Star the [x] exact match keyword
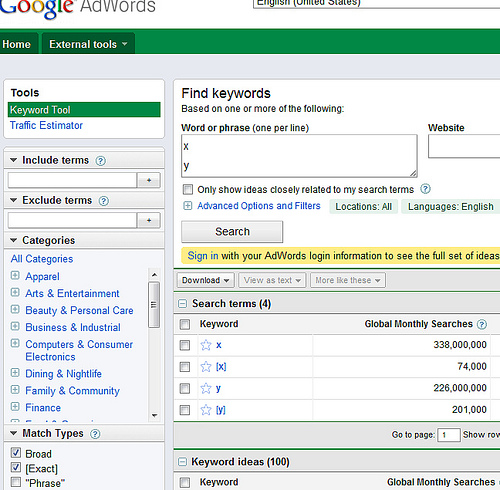 tap(206, 367)
